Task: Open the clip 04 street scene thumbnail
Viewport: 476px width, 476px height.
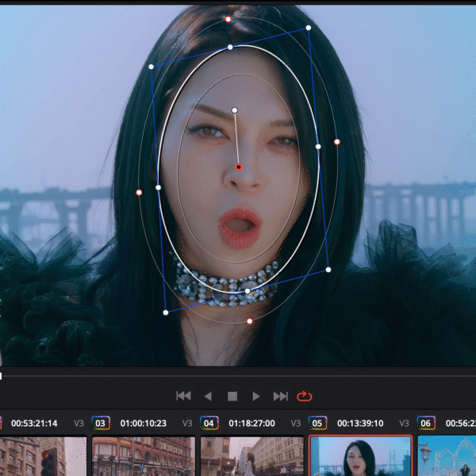Action: (x=251, y=456)
